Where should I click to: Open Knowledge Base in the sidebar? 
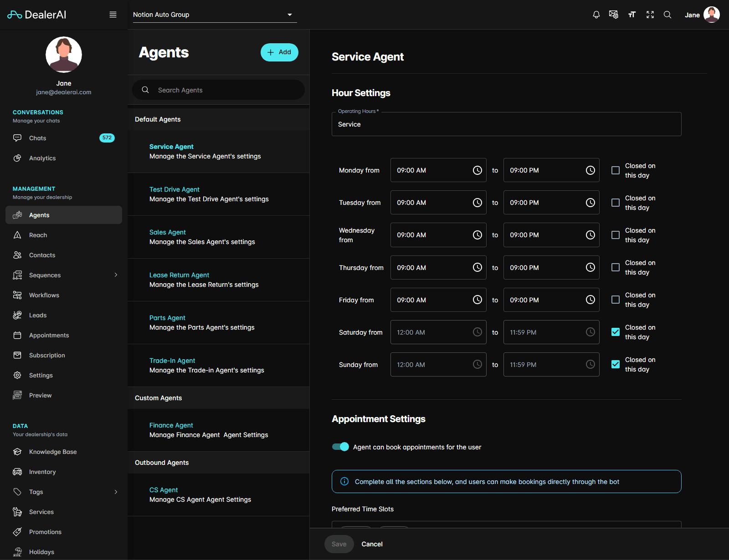tap(64, 452)
